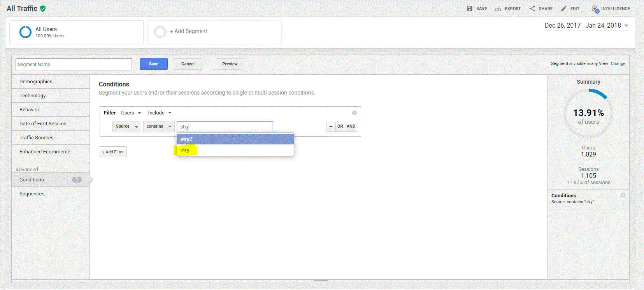Screen dimensions: 644x290
Task: Open the contains match type dropdown
Action: click(x=159, y=127)
